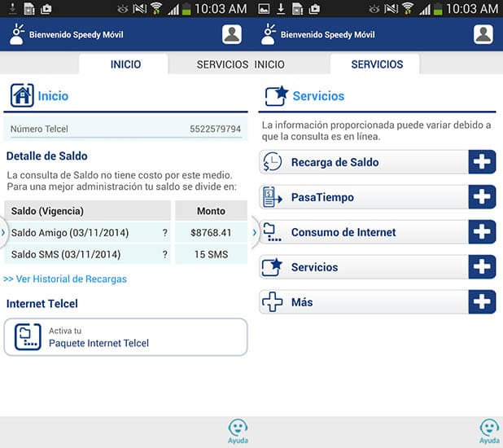Screen dimensions: 503x448
Task: Tap Servicios row star icon
Action: [x=273, y=267]
